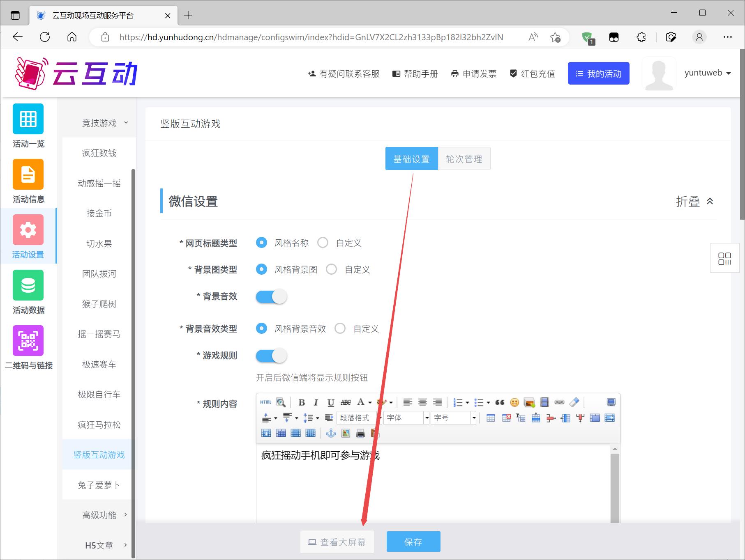Toggle bold formatting in rule editor
Image resolution: width=745 pixels, height=560 pixels.
click(301, 402)
